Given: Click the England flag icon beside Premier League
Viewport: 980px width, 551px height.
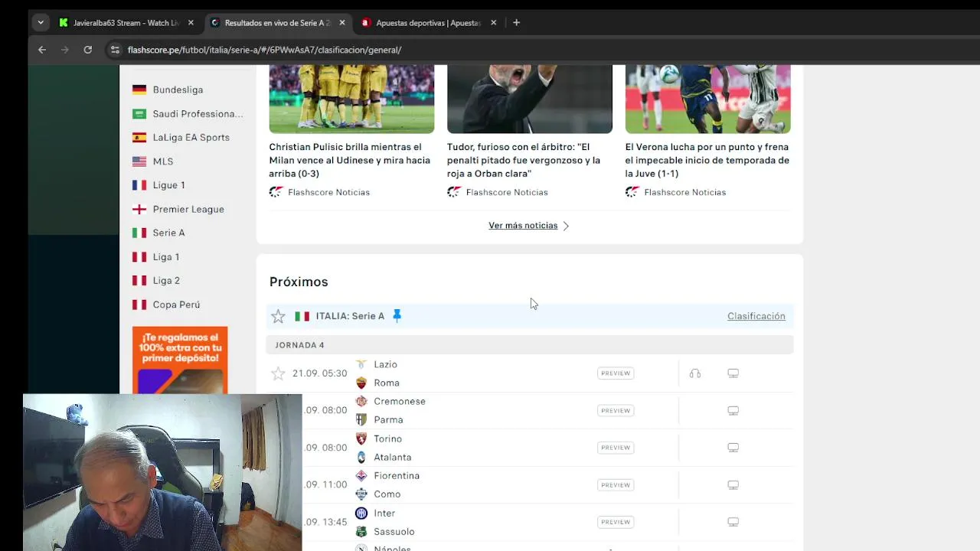Looking at the screenshot, I should (x=139, y=209).
